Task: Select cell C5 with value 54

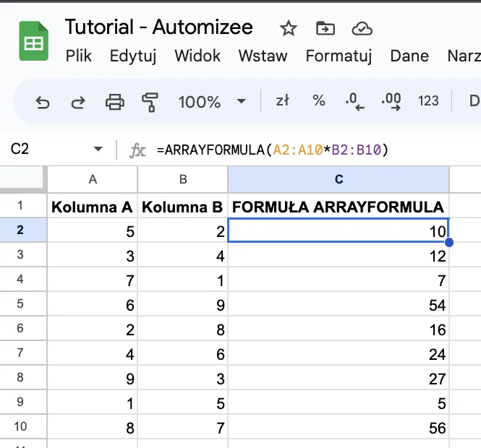Action: click(339, 303)
